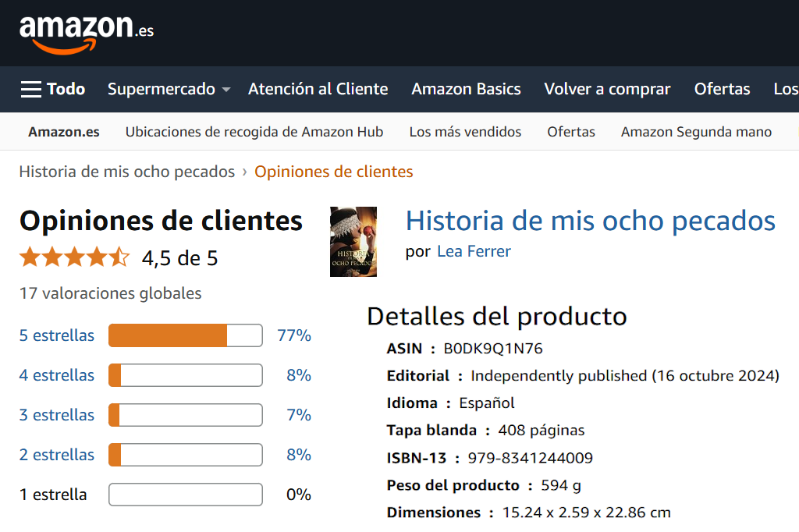Image resolution: width=799 pixels, height=532 pixels.
Task: Click the 1 estrella label
Action: point(53,495)
